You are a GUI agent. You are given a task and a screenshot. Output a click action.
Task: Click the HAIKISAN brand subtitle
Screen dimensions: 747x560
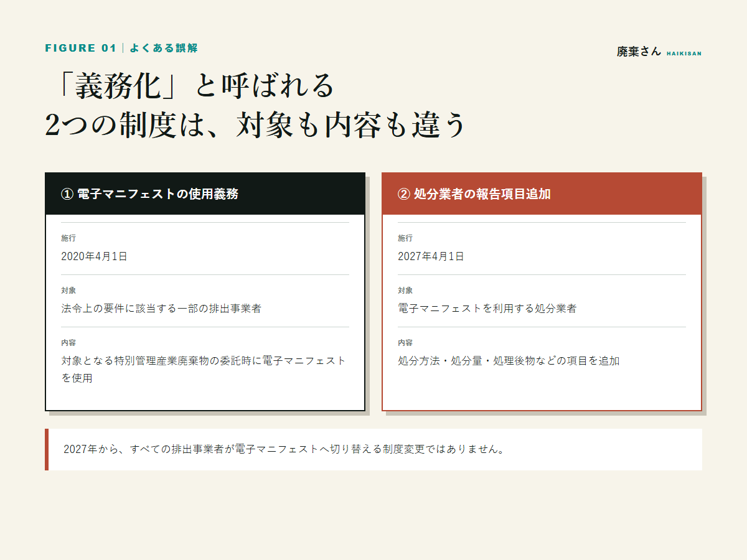pos(684,54)
